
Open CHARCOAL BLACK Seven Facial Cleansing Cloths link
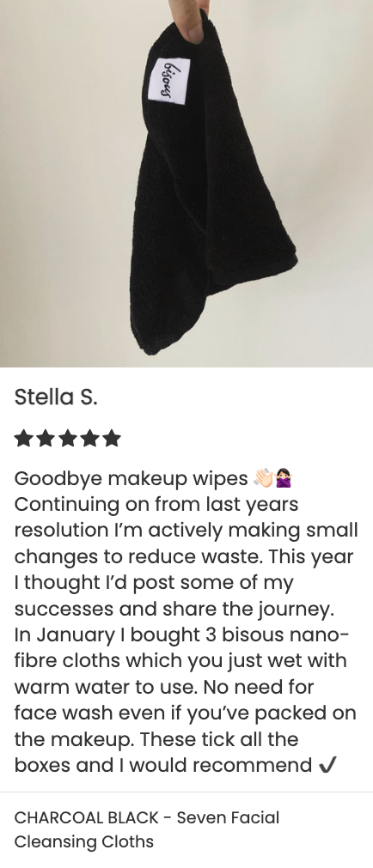(x=147, y=829)
